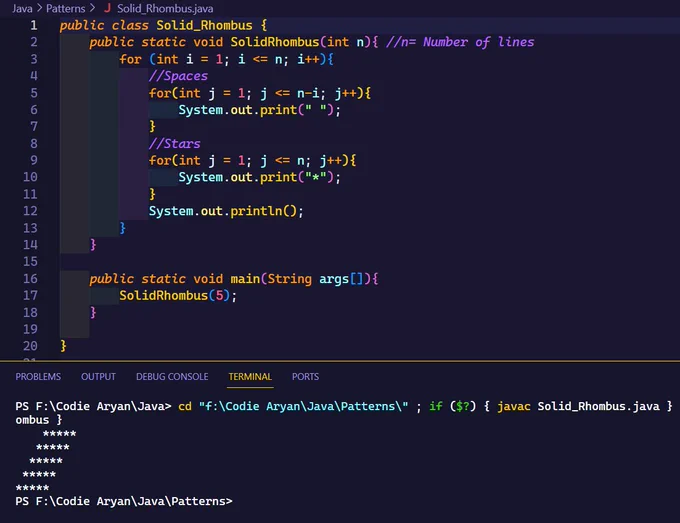Click the first row of stars in terminal output

pyautogui.click(x=59, y=434)
